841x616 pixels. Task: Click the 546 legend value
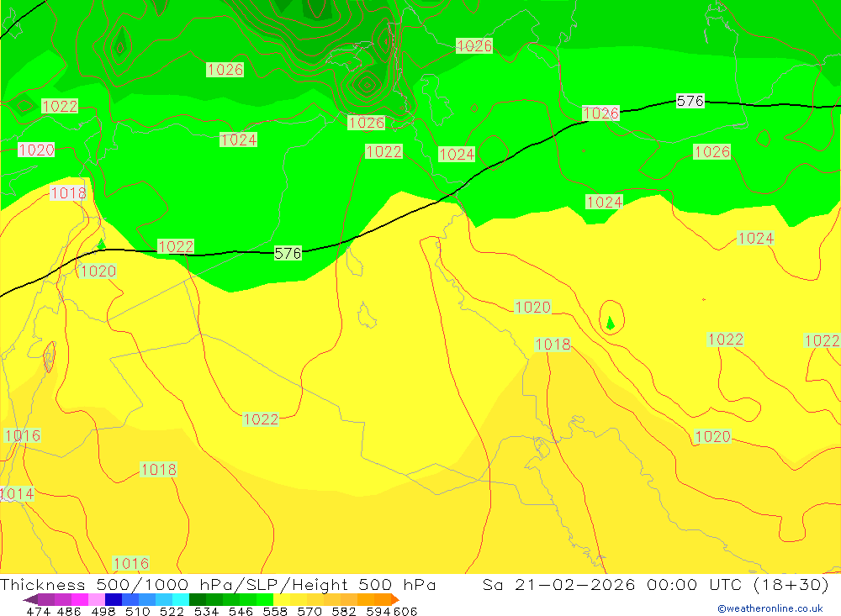(x=241, y=611)
